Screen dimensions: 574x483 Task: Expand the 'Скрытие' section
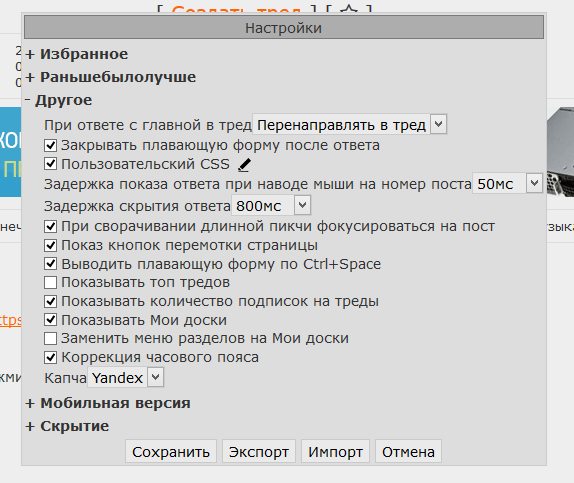pos(67,426)
